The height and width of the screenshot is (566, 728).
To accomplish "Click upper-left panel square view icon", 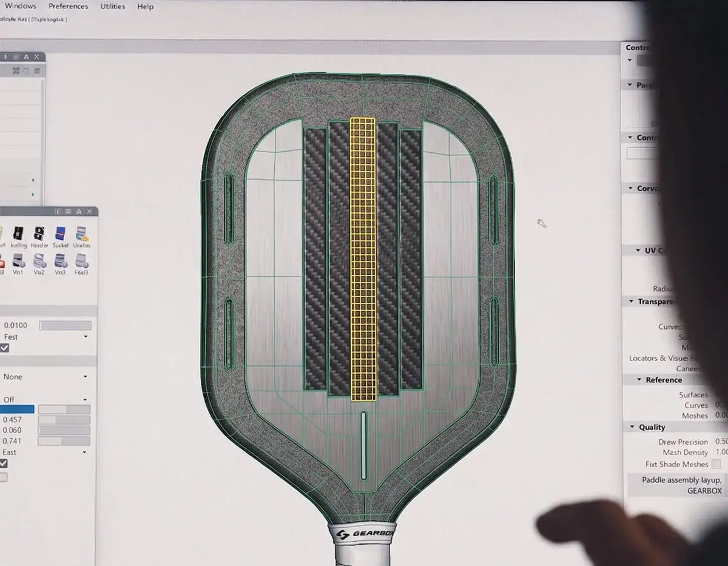I will (x=27, y=71).
